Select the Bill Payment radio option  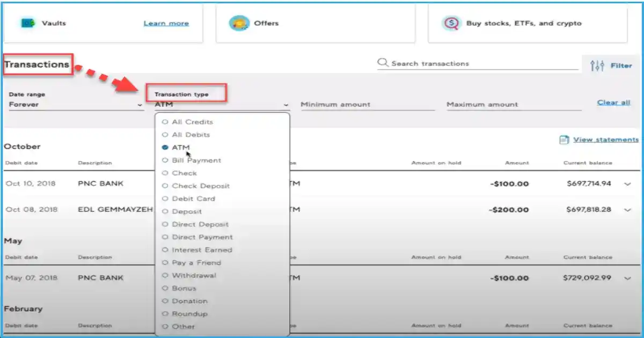165,160
